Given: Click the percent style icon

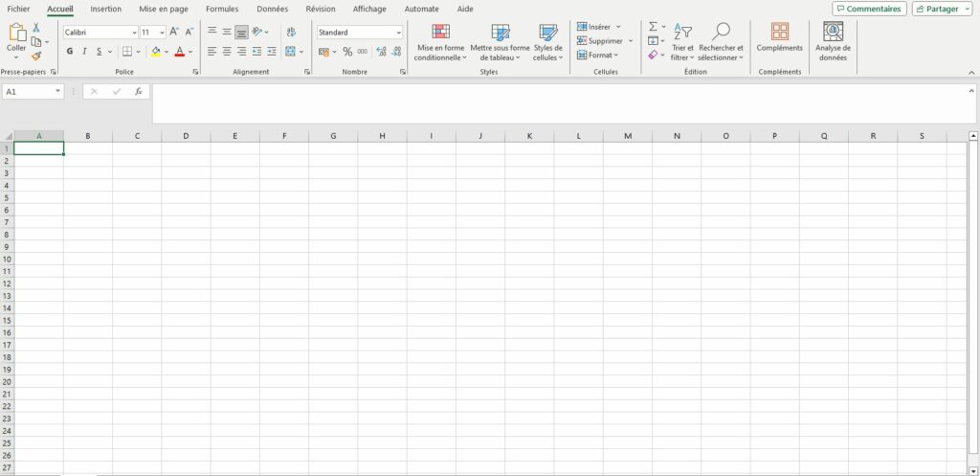Looking at the screenshot, I should (347, 52).
